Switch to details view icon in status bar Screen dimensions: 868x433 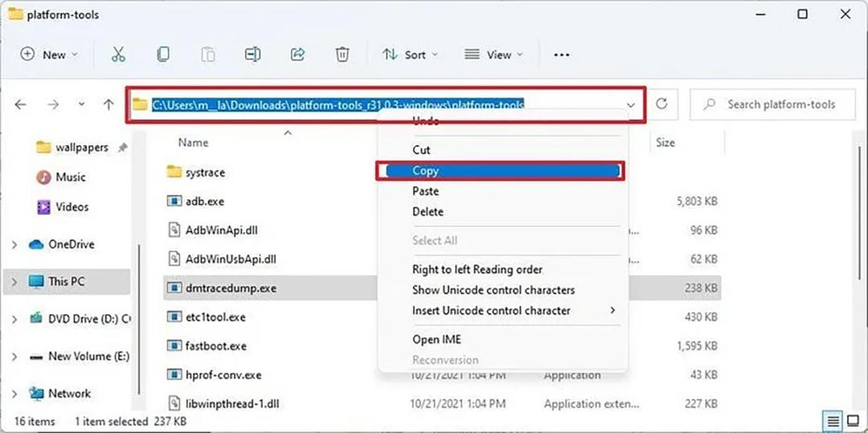tap(833, 422)
